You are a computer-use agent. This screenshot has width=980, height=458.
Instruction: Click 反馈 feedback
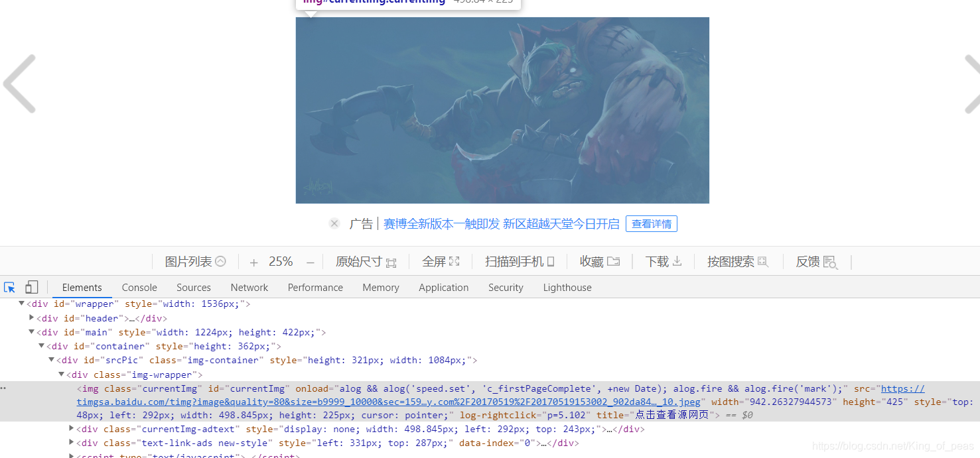coord(816,262)
